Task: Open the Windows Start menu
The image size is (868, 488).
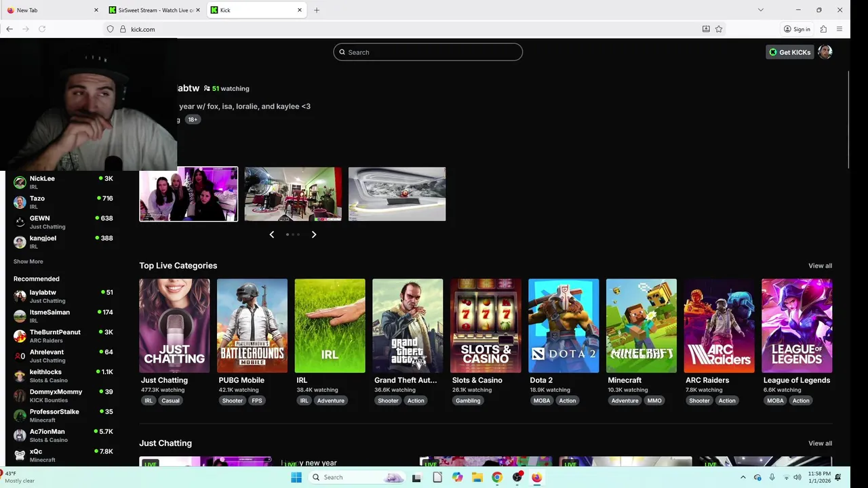Action: coord(296,477)
